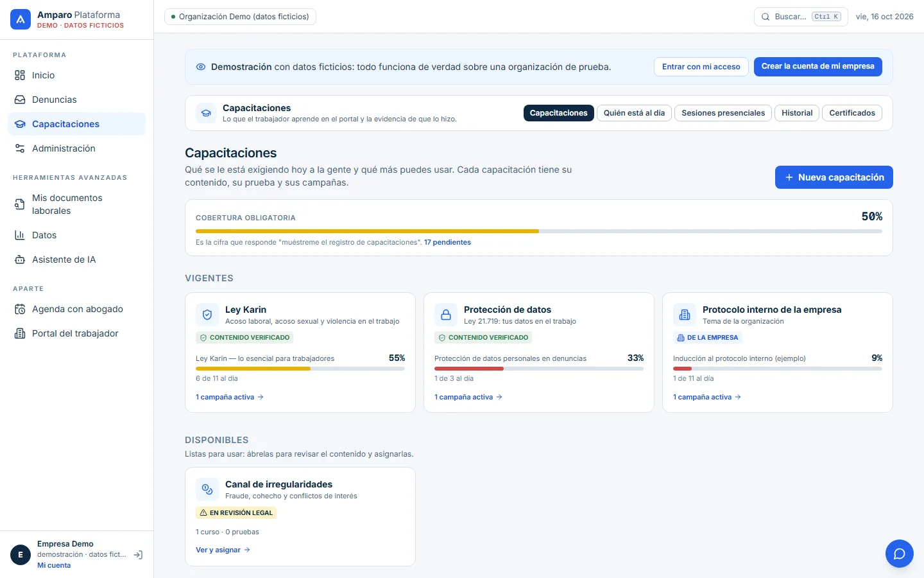Switch to Quién está al día tab
This screenshot has height=578, width=924.
tap(634, 113)
